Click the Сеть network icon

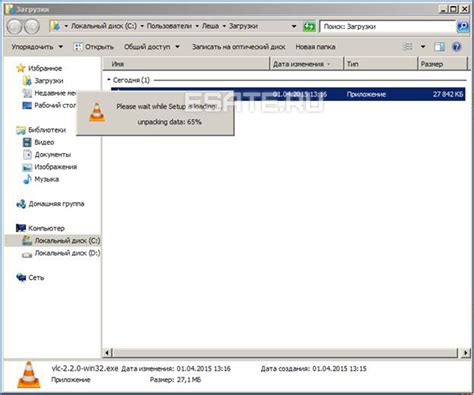point(21,278)
